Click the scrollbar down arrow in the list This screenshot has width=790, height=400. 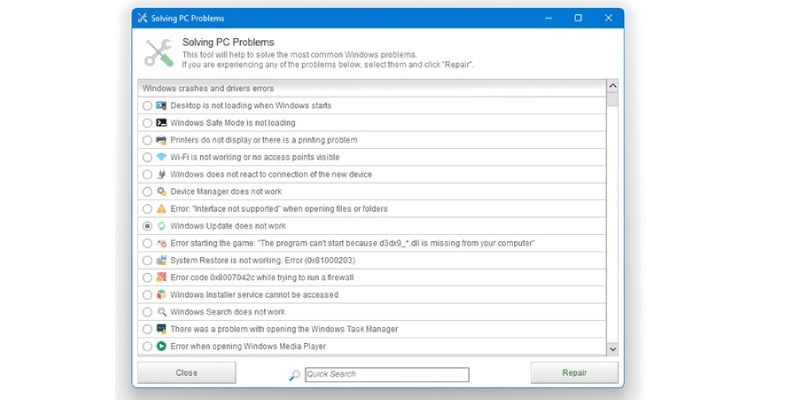(612, 347)
